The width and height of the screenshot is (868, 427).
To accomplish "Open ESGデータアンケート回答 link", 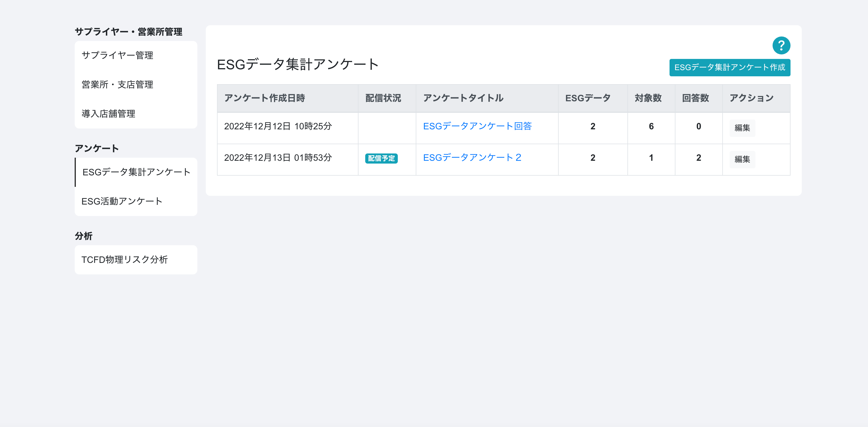I will [x=477, y=126].
